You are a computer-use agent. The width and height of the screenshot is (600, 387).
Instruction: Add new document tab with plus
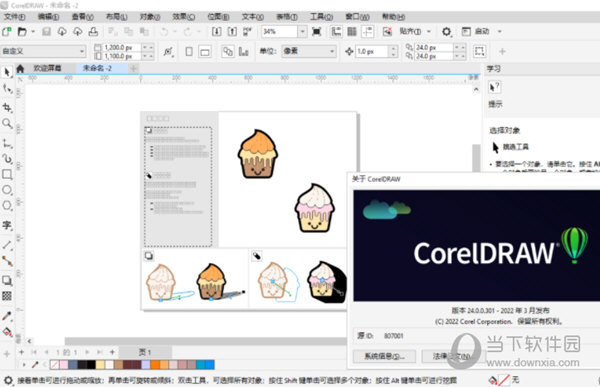point(133,69)
